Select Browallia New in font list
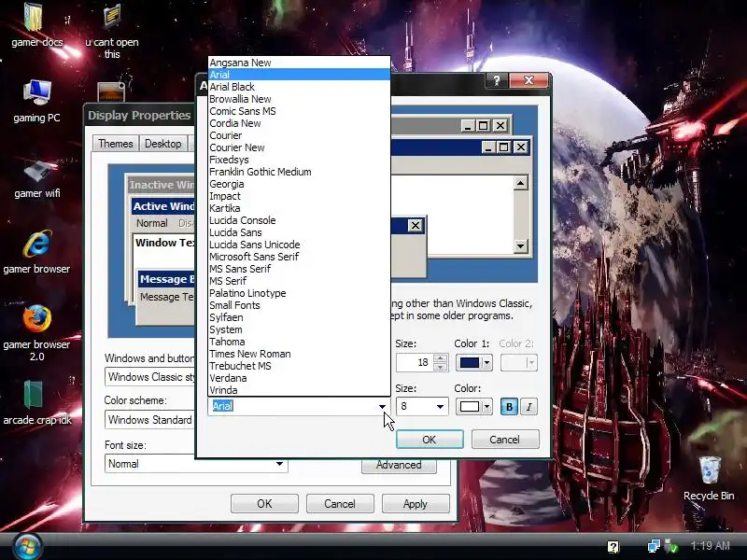 click(x=299, y=99)
